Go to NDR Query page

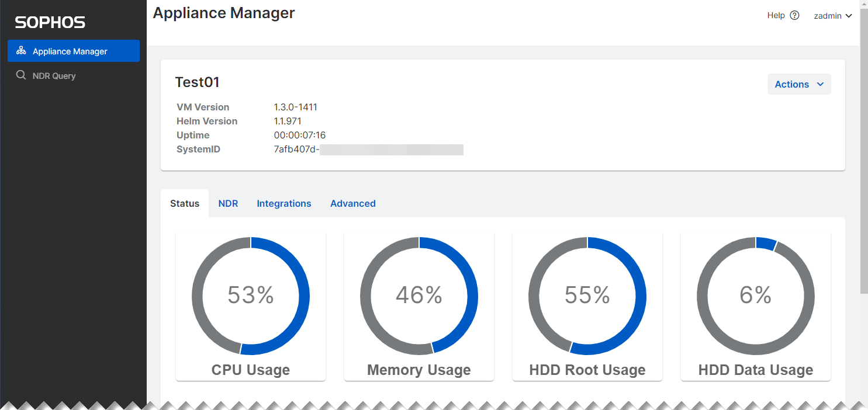click(x=54, y=75)
